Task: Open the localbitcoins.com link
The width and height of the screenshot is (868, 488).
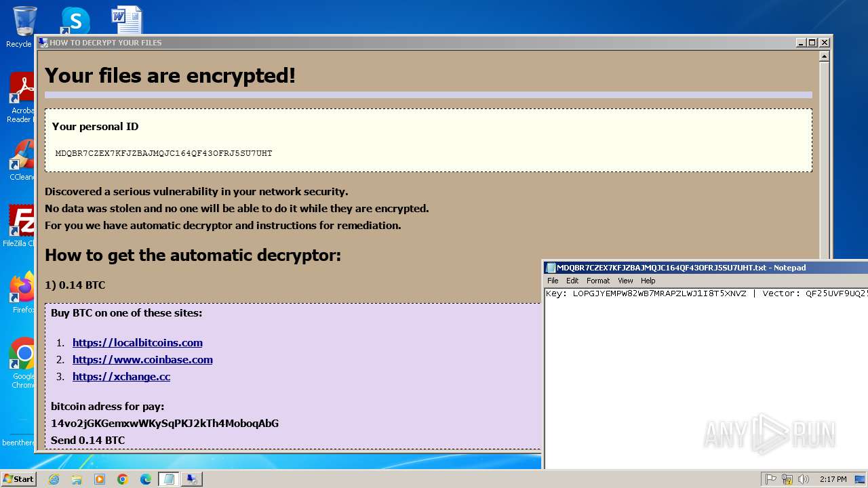Action: point(138,343)
